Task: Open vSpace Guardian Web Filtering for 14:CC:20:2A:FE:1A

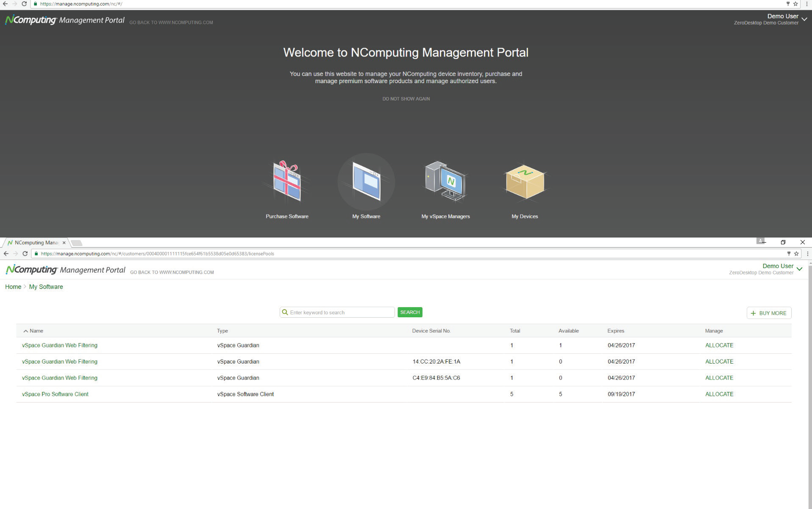Action: tap(60, 362)
